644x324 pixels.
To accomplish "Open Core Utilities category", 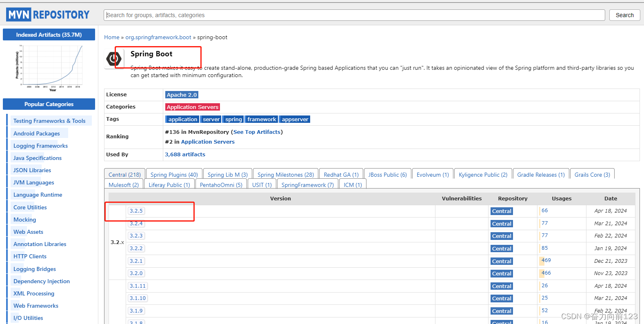I will pyautogui.click(x=30, y=207).
